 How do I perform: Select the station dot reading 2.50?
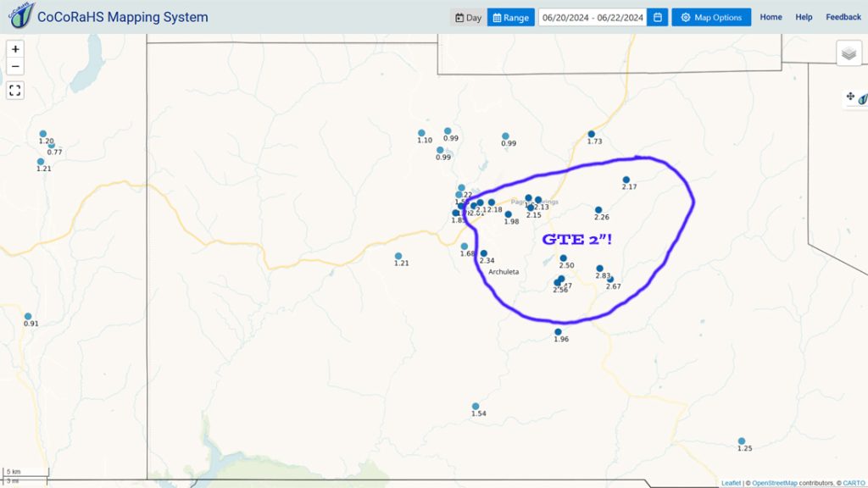tap(563, 258)
